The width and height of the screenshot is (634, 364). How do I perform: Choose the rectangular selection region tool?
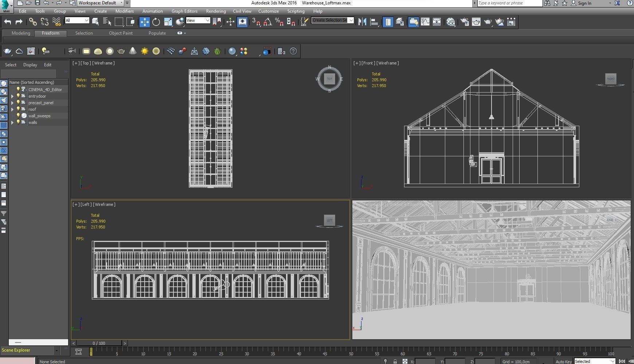(119, 22)
